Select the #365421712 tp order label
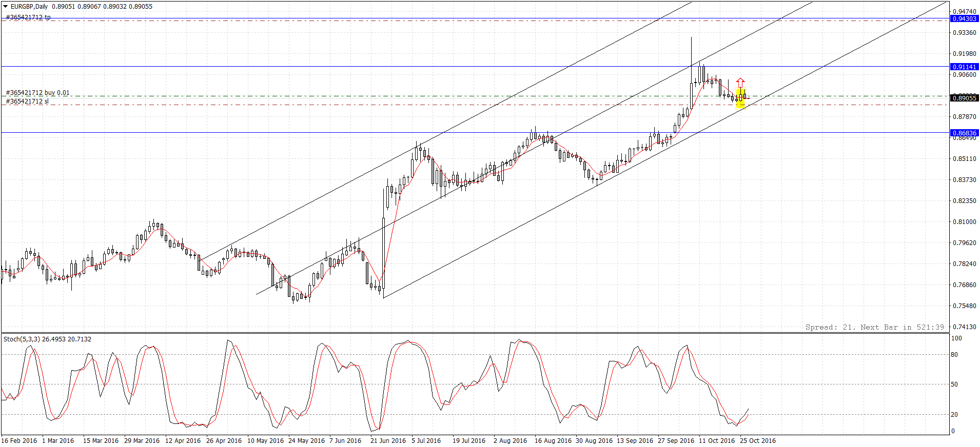Viewport: 980px width, 447px height. [x=28, y=17]
